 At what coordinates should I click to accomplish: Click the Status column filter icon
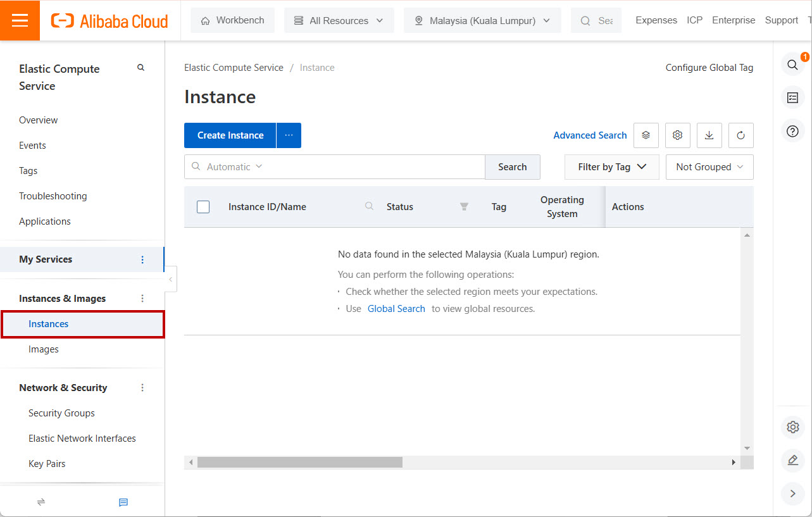(x=464, y=207)
